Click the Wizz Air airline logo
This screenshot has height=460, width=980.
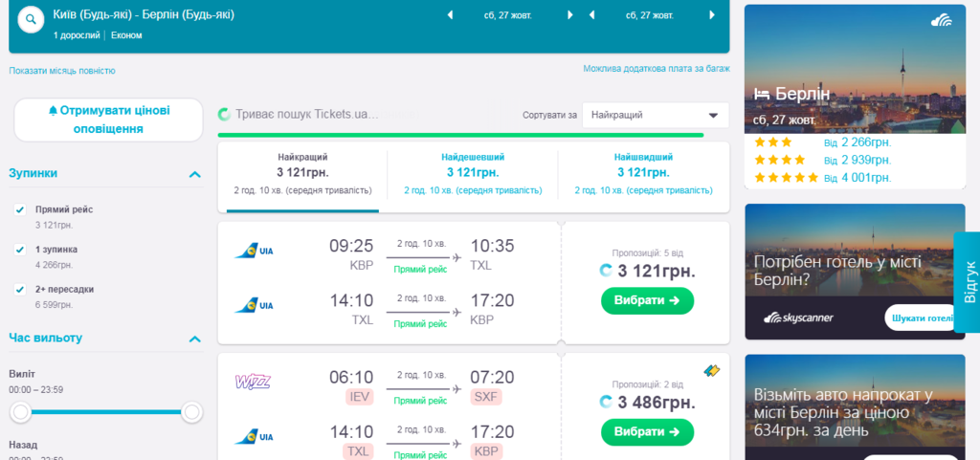tap(253, 383)
